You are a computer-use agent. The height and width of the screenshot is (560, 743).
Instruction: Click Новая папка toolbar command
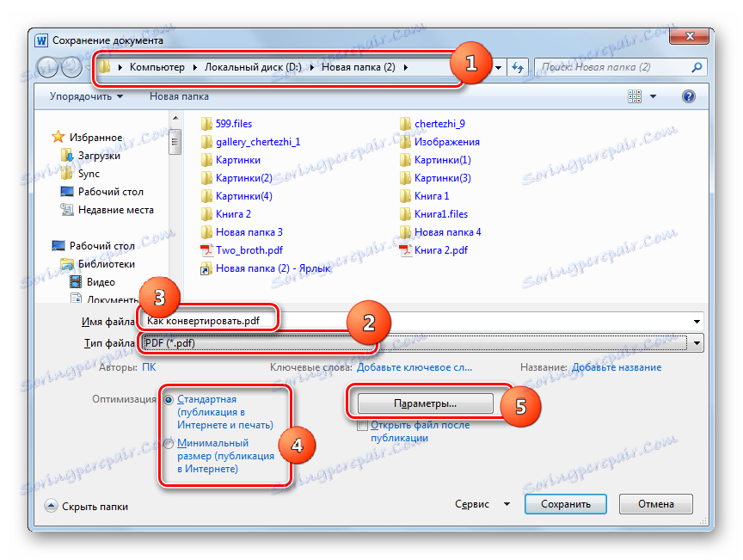point(179,96)
